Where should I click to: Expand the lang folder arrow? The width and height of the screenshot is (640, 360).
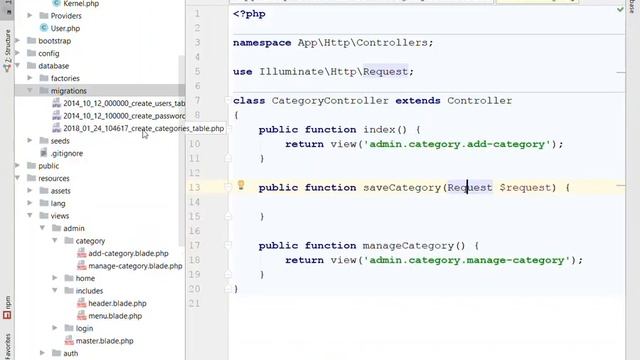pos(30,203)
